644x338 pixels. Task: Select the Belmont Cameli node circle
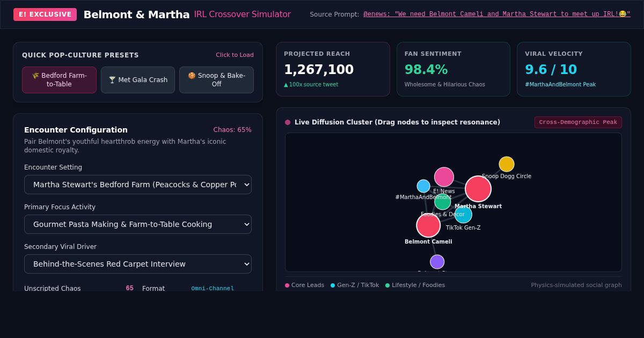coord(428,225)
